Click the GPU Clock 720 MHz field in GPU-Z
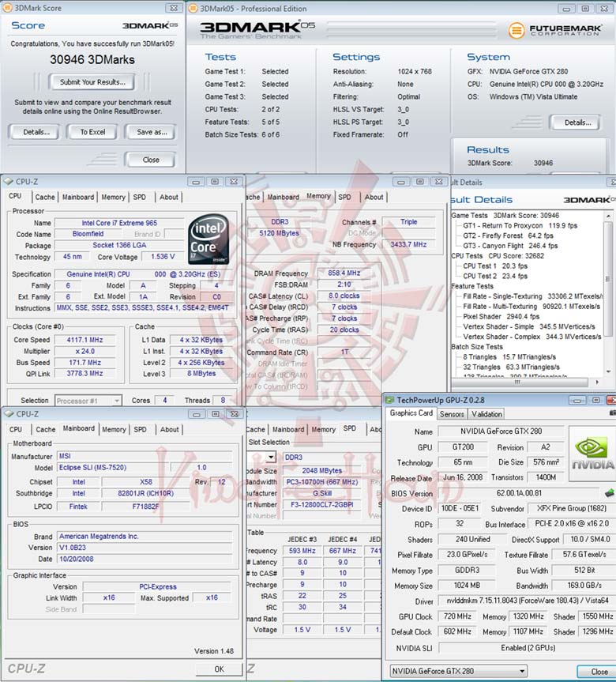 pos(457,616)
